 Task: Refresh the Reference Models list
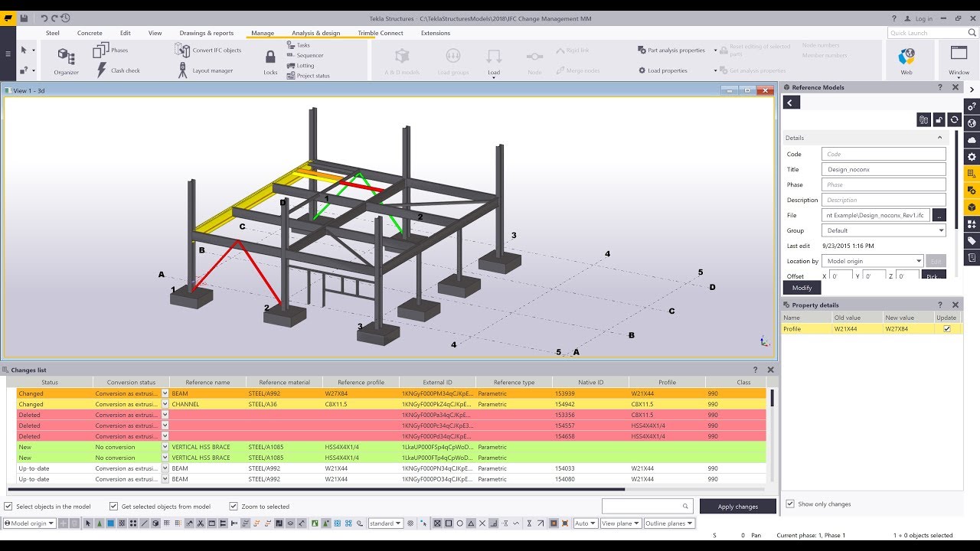point(953,119)
